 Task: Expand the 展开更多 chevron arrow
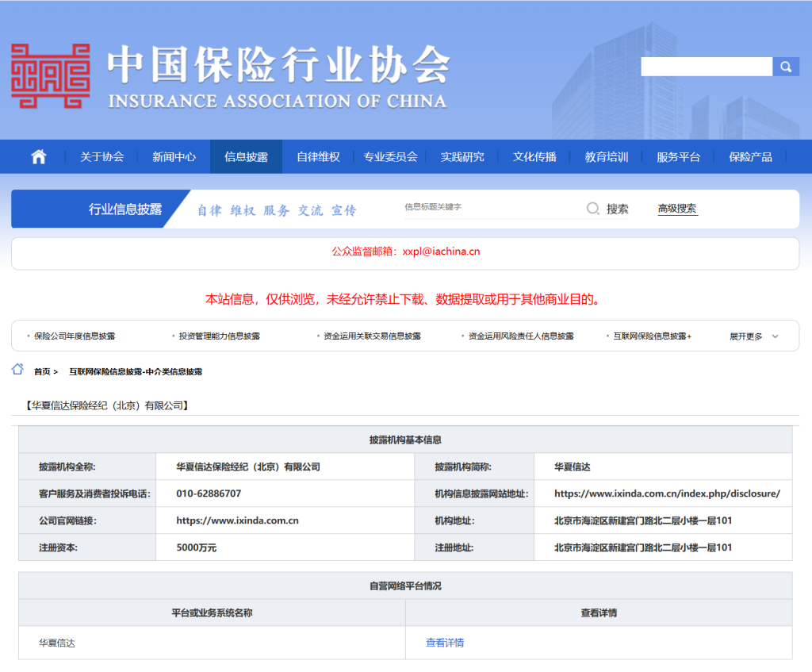pyautogui.click(x=776, y=336)
